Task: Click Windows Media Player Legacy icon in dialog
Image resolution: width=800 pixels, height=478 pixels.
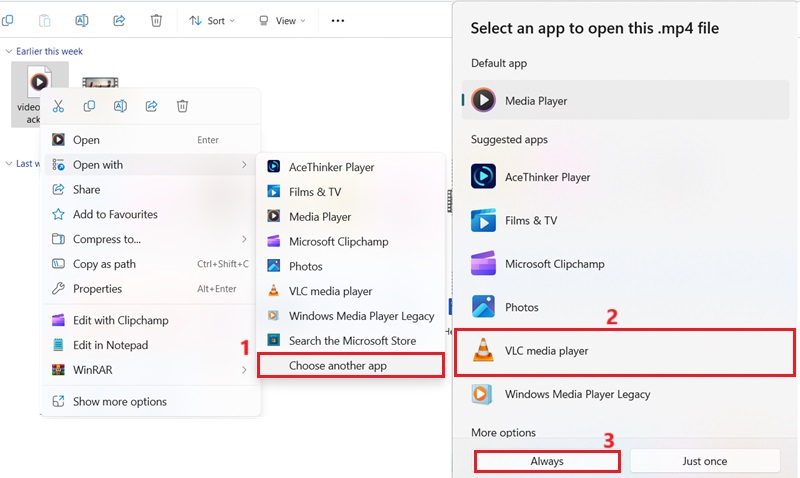Action: 482,394
